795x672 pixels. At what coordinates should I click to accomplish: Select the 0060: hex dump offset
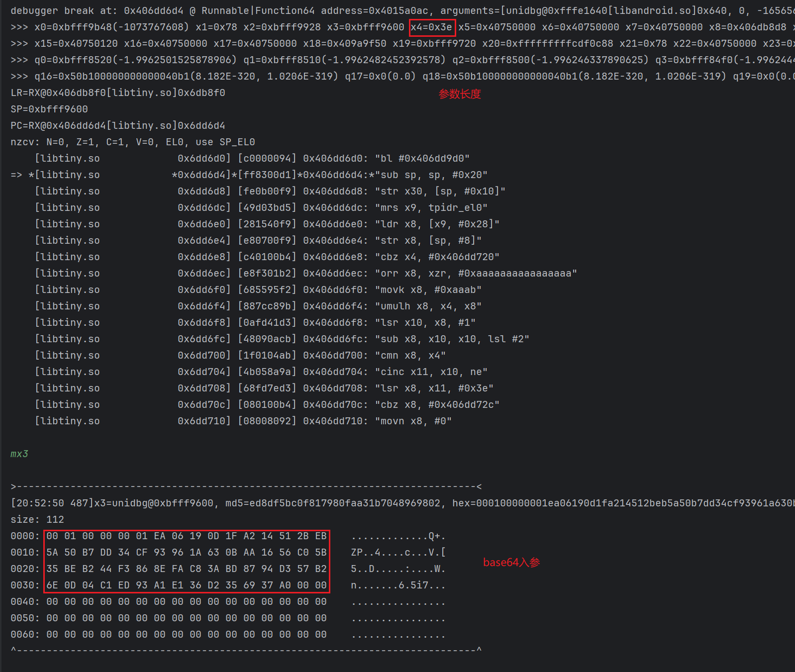tap(25, 634)
